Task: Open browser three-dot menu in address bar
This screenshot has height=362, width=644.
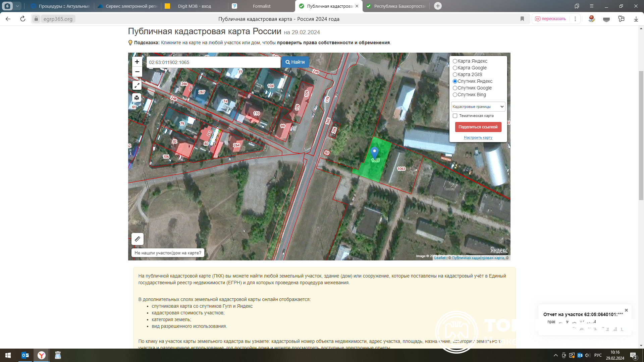Action: (x=575, y=19)
